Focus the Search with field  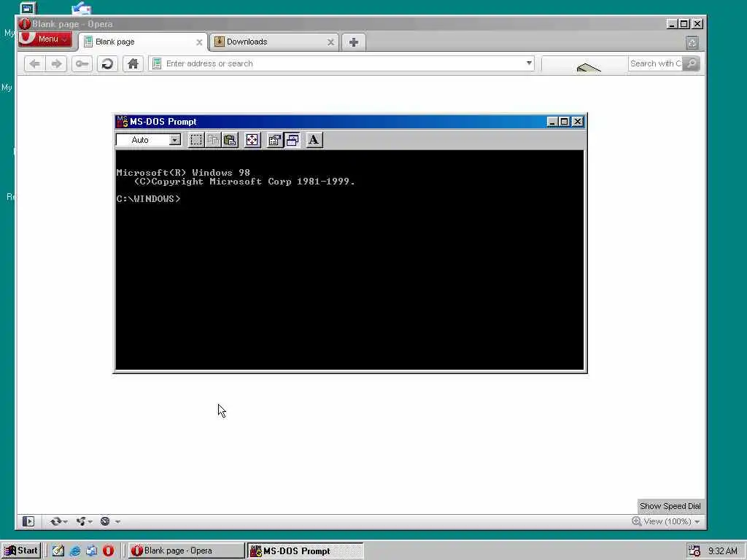655,64
